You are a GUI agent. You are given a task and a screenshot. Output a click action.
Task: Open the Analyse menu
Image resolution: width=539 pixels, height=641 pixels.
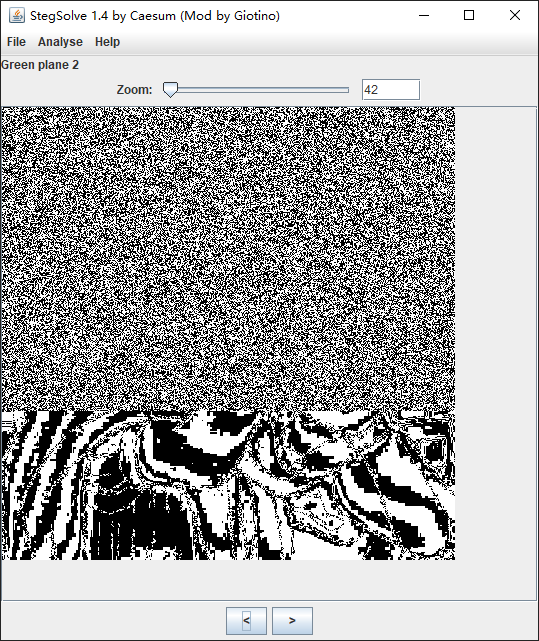coord(60,42)
